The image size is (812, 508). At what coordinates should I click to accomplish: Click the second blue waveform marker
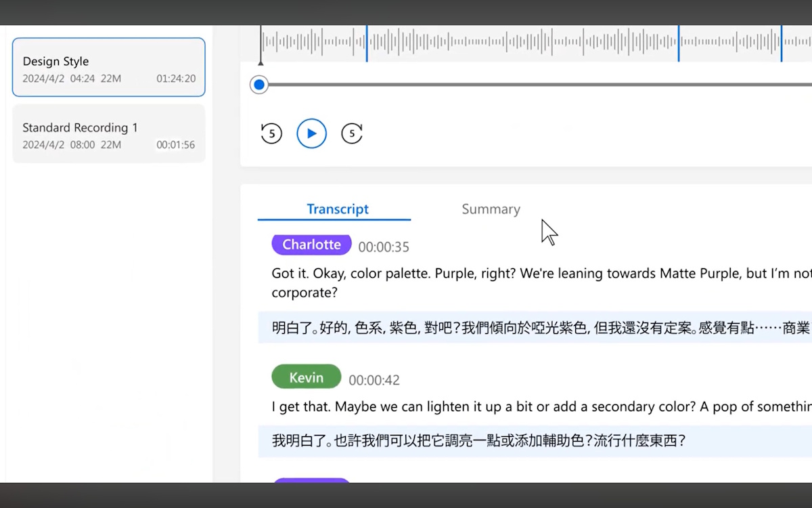(x=679, y=43)
